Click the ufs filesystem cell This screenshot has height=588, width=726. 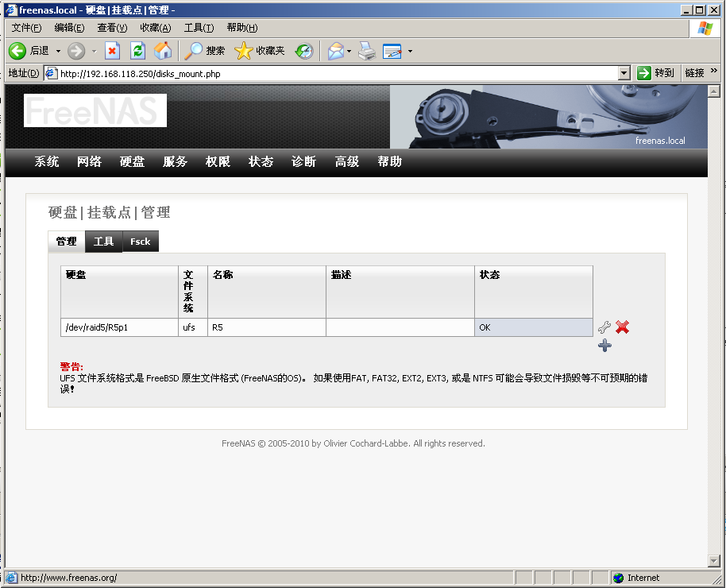(x=192, y=327)
